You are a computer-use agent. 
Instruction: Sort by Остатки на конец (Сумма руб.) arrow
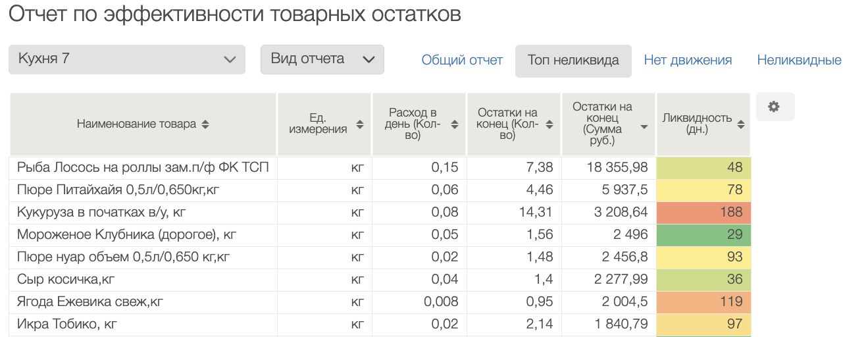click(x=644, y=126)
